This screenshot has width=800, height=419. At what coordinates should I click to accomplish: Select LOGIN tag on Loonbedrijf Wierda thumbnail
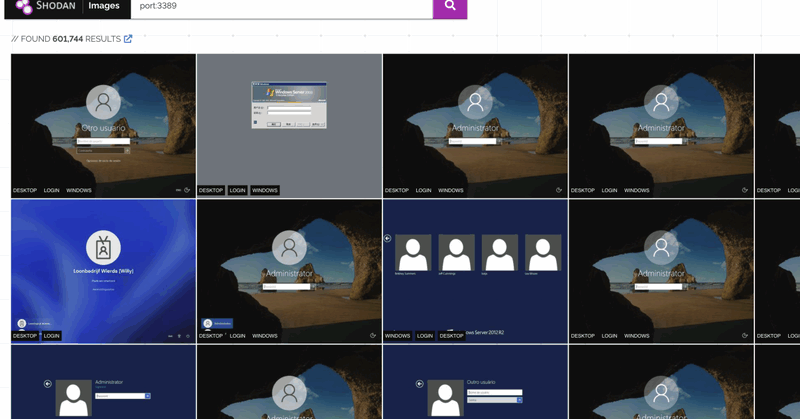(52, 336)
